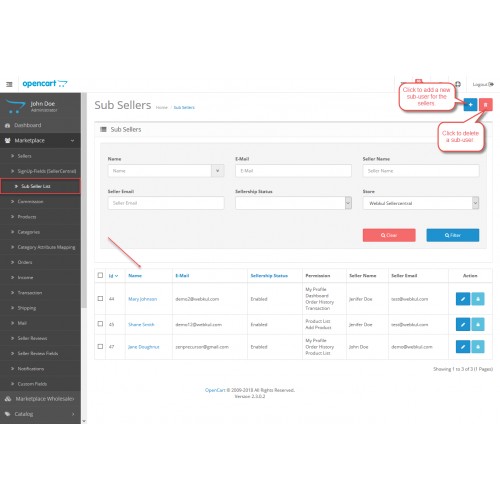The image size is (500, 500).
Task: Click the blue Filter button
Action: (453, 235)
